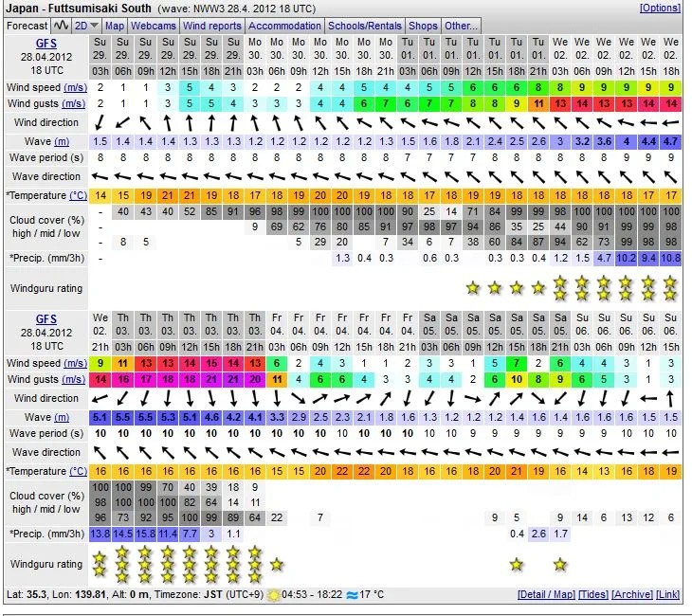Open the Shops tab

[x=423, y=26]
